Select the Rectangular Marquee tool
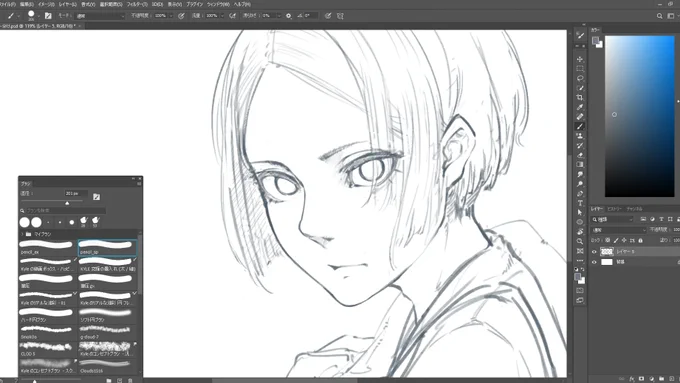680x383 pixels. [x=580, y=69]
